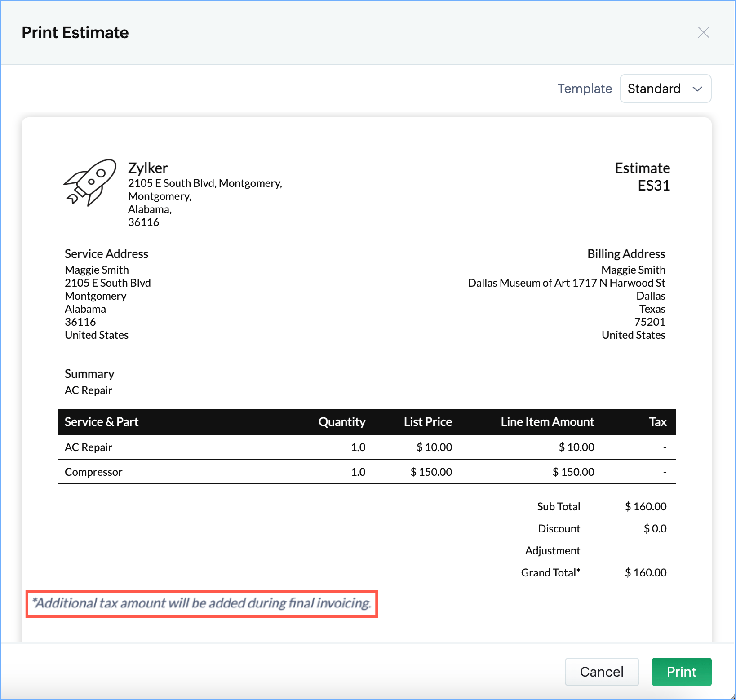
Task: Click the company address line with Blvd, Montgomery
Action: click(205, 183)
